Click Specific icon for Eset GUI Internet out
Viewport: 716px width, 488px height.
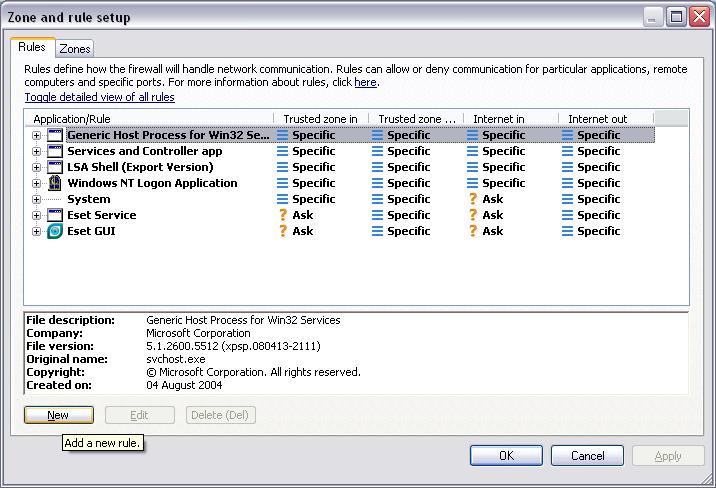tap(567, 231)
